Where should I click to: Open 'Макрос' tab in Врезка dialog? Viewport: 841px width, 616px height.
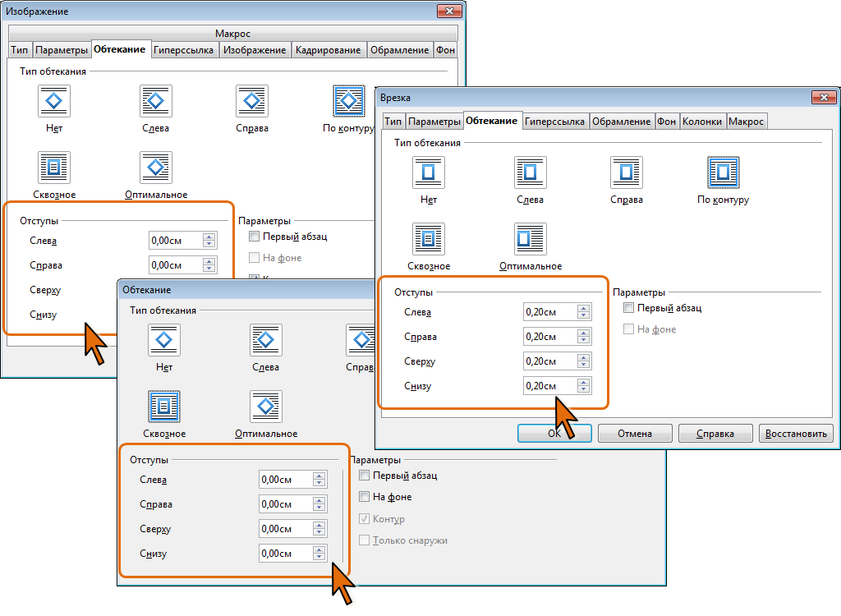coord(746,122)
